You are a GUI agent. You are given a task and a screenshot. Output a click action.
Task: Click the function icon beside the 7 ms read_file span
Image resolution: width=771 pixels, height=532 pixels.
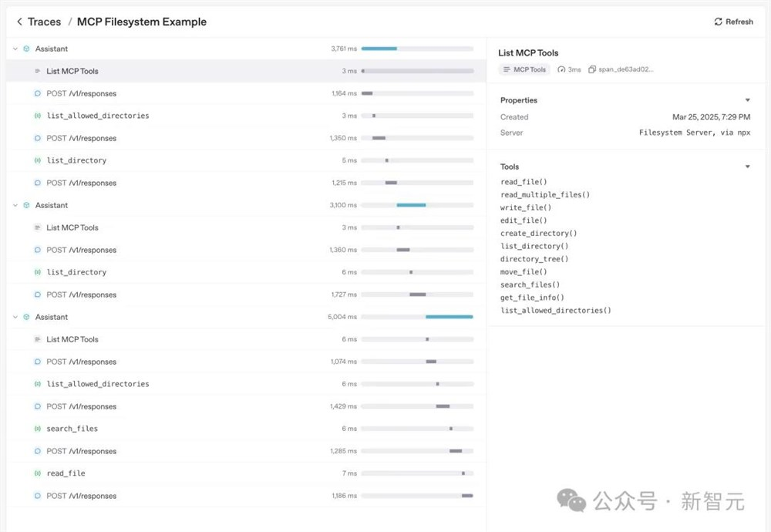[37, 473]
